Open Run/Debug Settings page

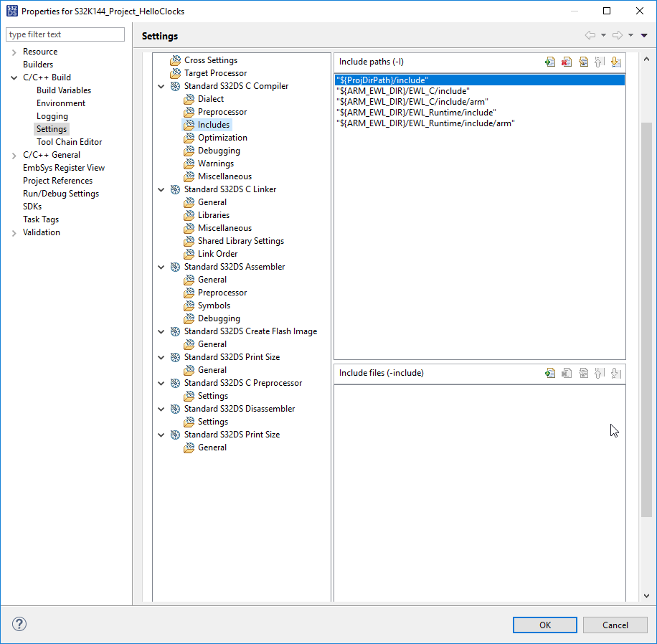point(61,194)
